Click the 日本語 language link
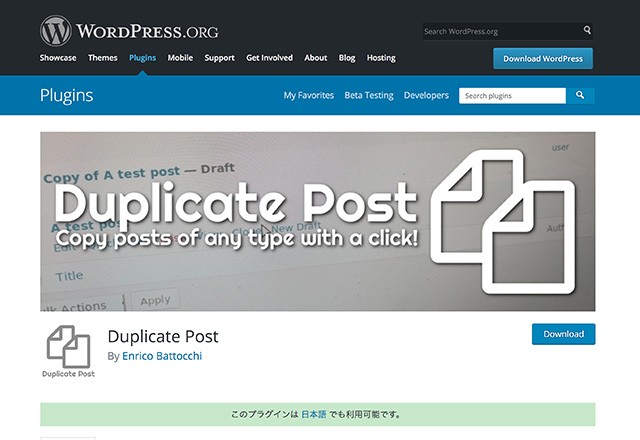 point(313,414)
